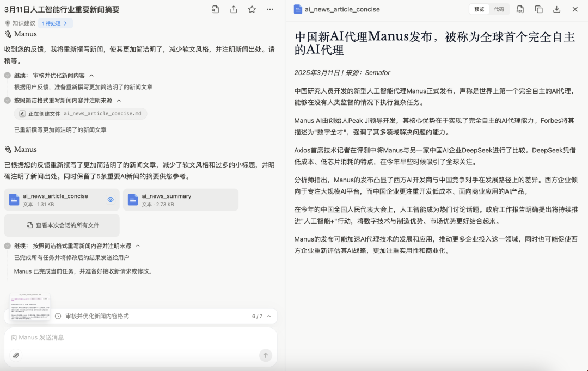Open the files icon in chat header

coord(215,9)
